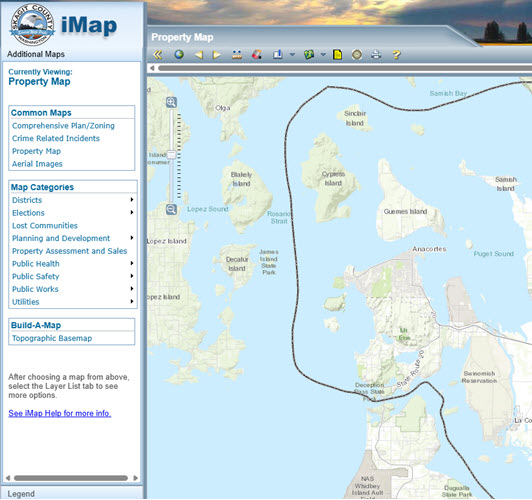Open Lost Communities map
This screenshot has width=532, height=500.
point(45,226)
